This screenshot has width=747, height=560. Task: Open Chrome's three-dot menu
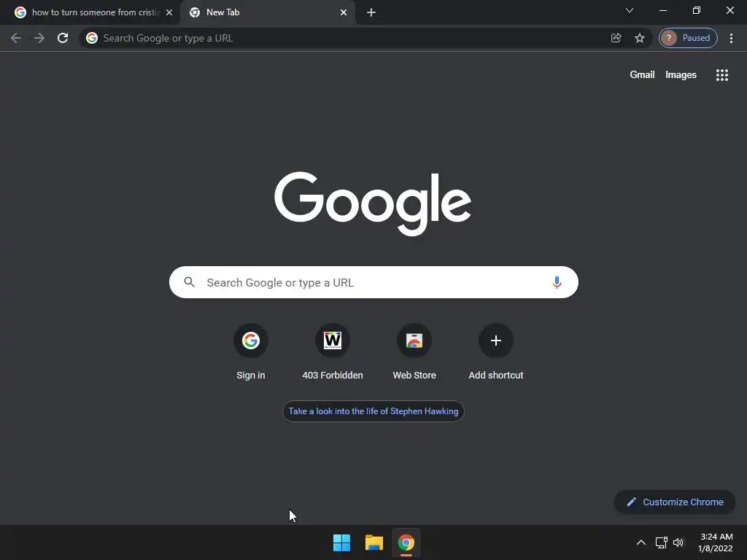tap(731, 38)
